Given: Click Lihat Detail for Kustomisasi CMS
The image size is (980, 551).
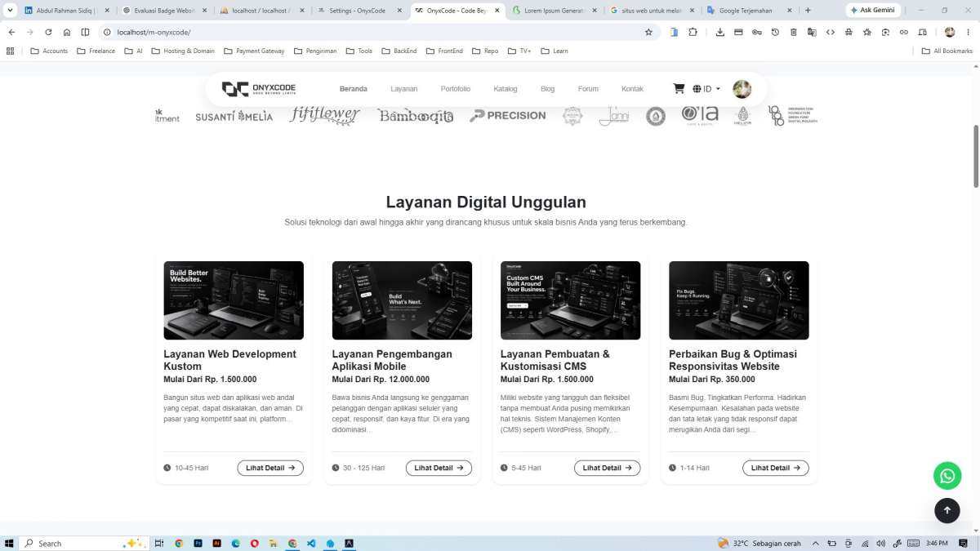Looking at the screenshot, I should click(607, 468).
